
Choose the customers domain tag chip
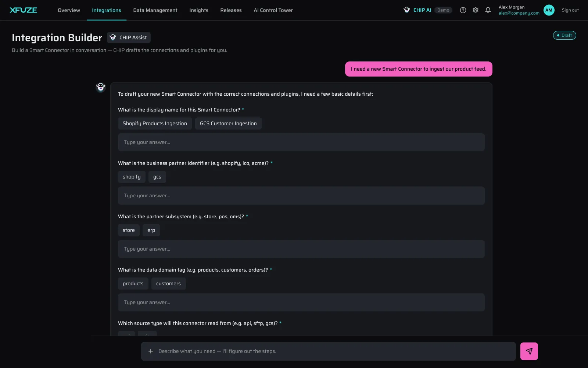(168, 283)
